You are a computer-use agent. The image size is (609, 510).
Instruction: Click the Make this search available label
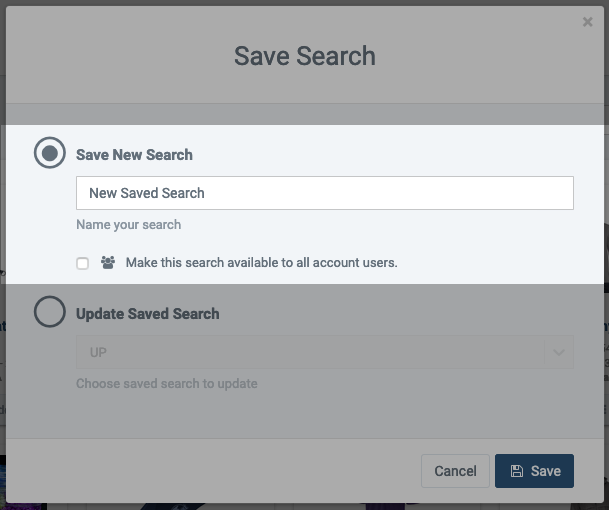[x=261, y=263]
